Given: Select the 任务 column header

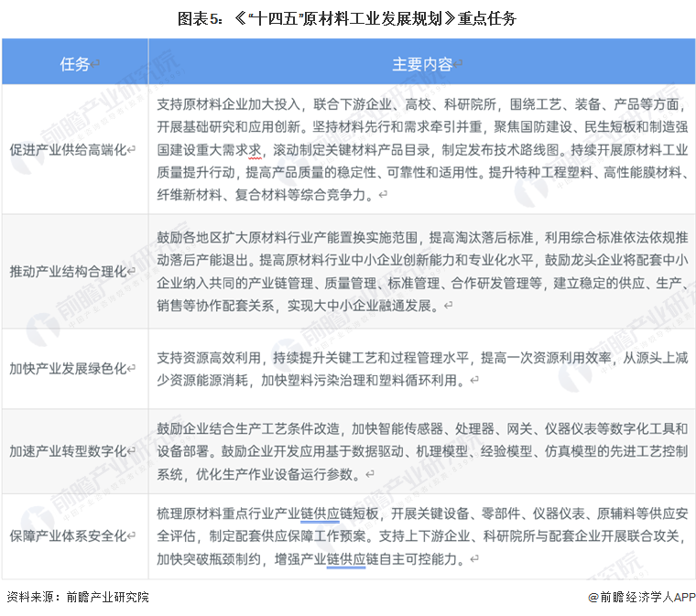Looking at the screenshot, I should pyautogui.click(x=75, y=61).
